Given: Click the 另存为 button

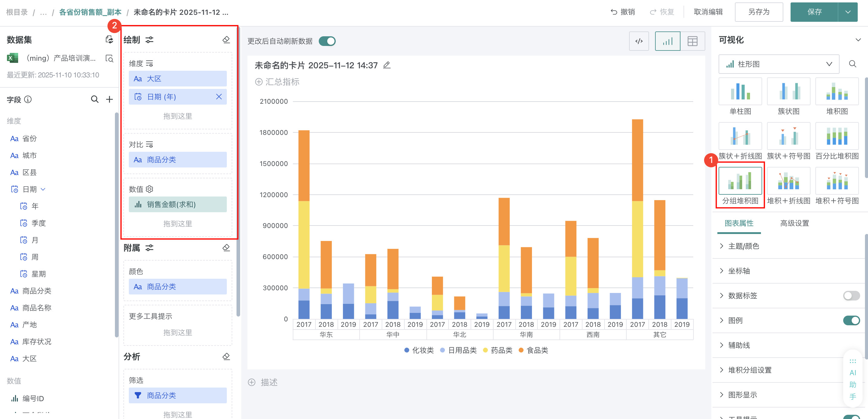Looking at the screenshot, I should point(759,12).
